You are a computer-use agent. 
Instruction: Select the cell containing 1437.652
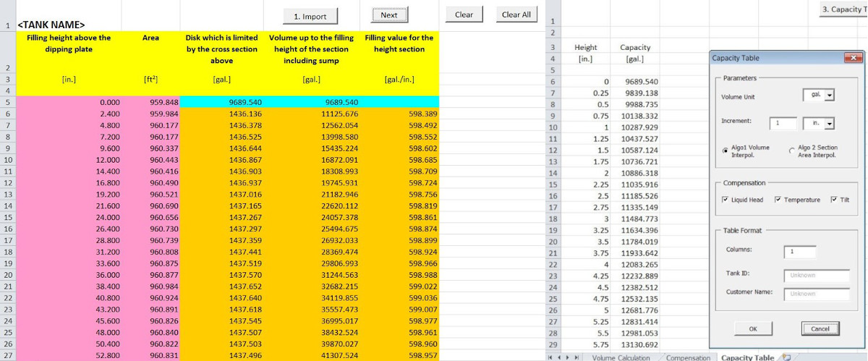(221, 286)
